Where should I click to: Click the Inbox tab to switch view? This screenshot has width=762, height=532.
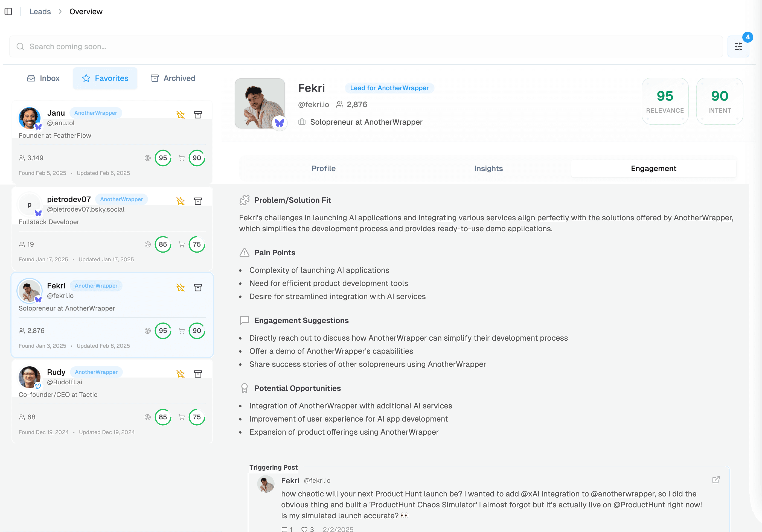[x=44, y=78]
